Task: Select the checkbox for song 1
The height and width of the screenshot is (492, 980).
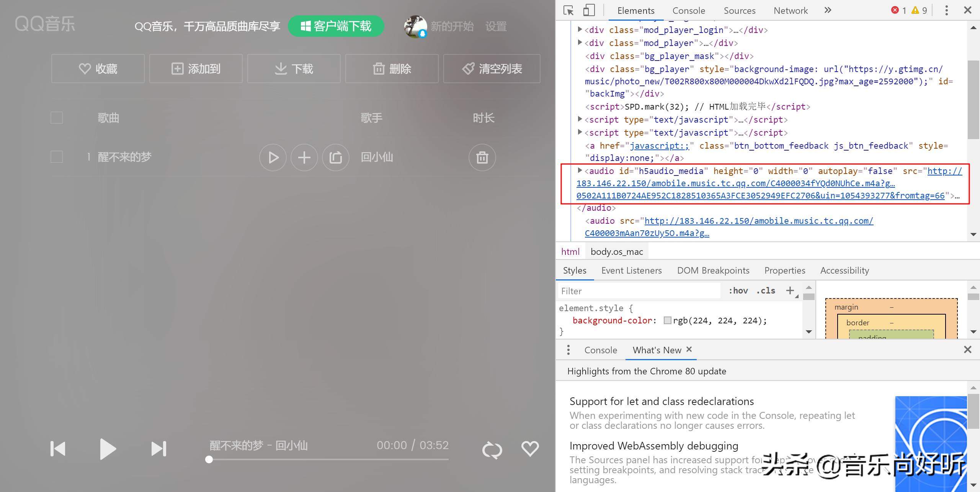Action: tap(56, 157)
